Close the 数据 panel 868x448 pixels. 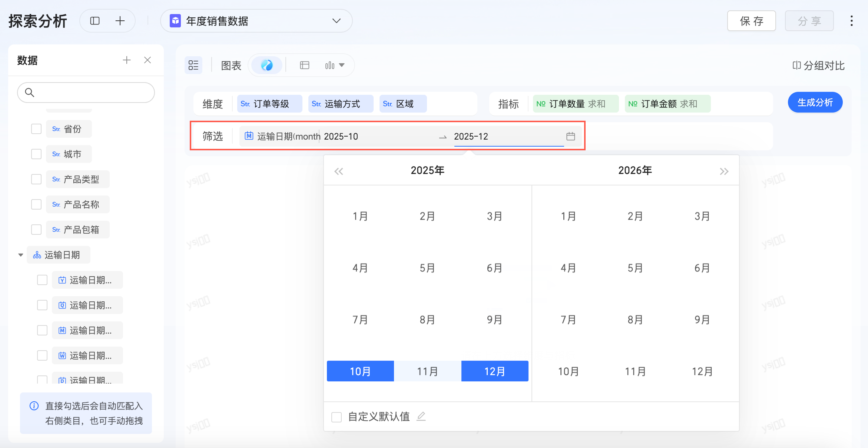[148, 60]
